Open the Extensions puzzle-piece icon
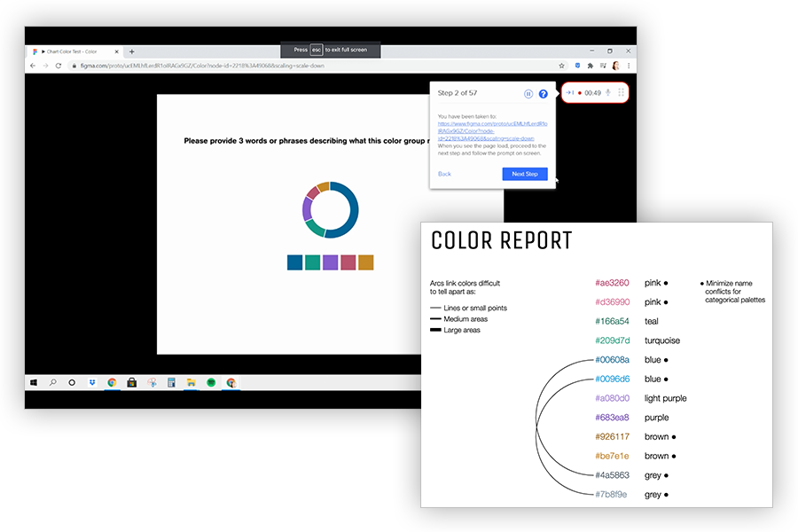This screenshot has height=532, width=798. click(x=591, y=66)
